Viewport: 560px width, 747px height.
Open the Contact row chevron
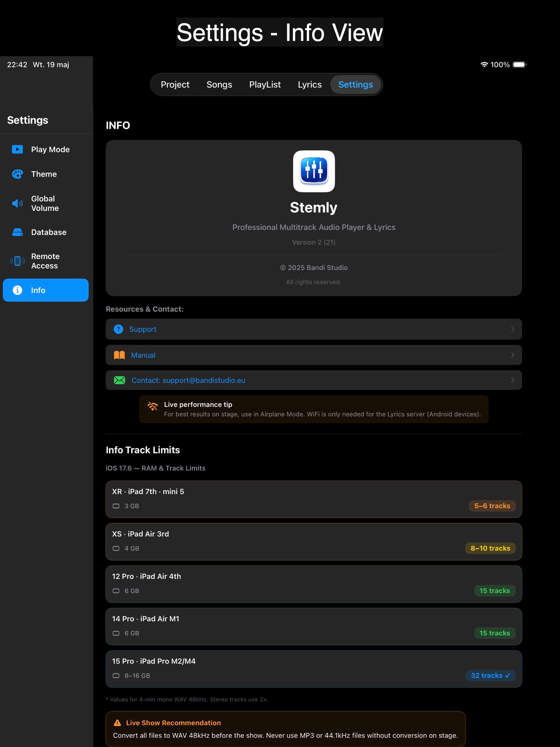coord(513,380)
